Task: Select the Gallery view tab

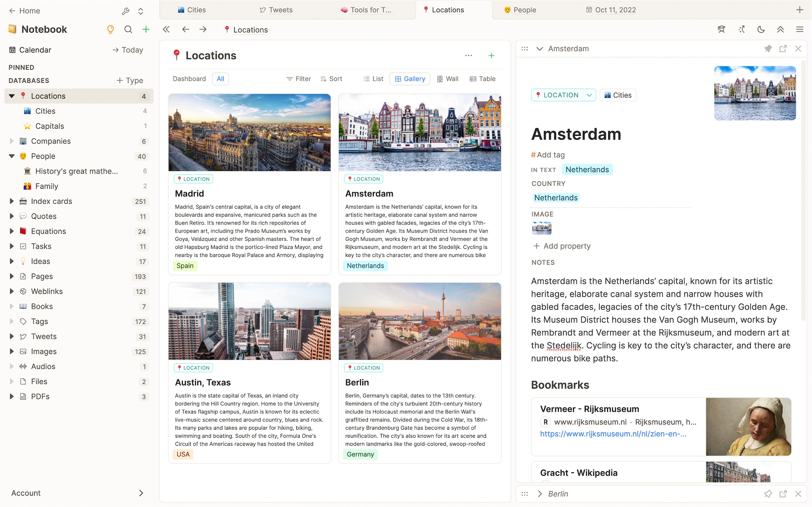Action: click(x=409, y=78)
